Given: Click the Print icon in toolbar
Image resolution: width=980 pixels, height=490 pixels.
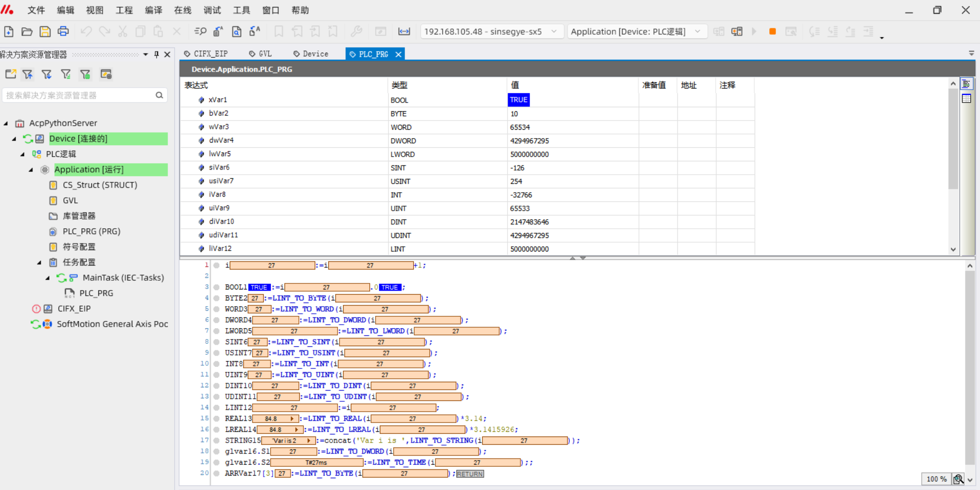Looking at the screenshot, I should [x=63, y=31].
